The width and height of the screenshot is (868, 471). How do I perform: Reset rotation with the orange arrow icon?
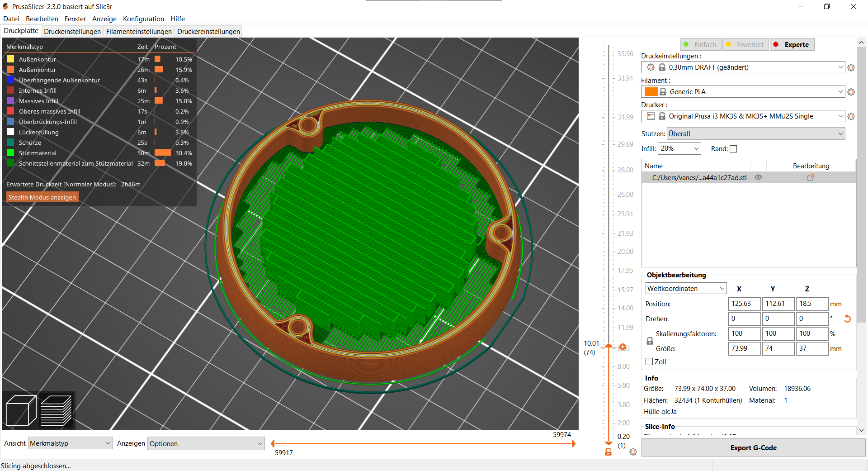click(848, 319)
